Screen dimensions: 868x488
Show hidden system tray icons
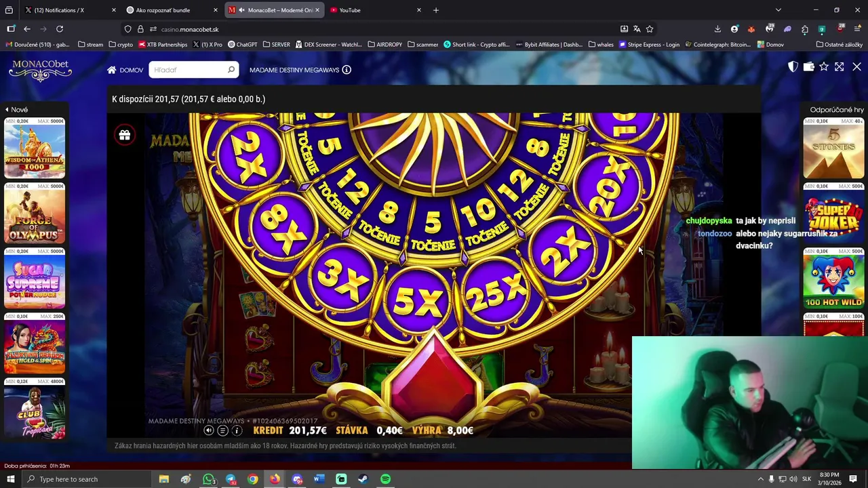[760, 479]
